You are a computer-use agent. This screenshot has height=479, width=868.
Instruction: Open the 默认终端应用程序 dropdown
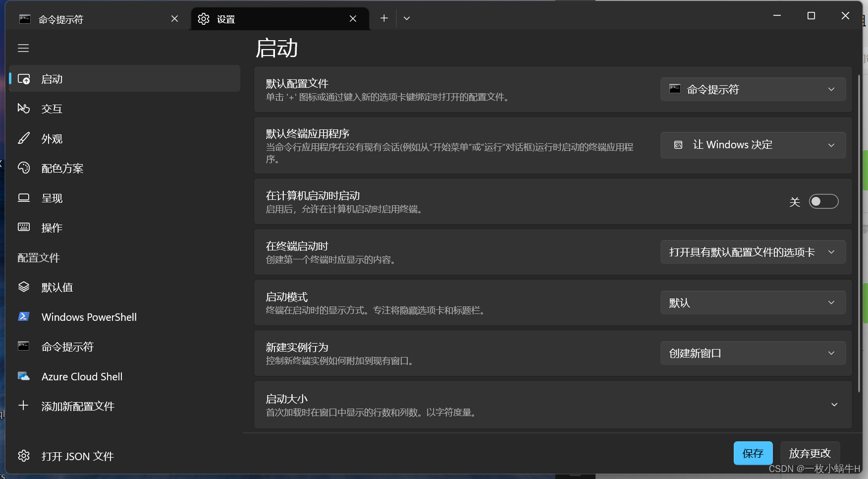pos(753,145)
